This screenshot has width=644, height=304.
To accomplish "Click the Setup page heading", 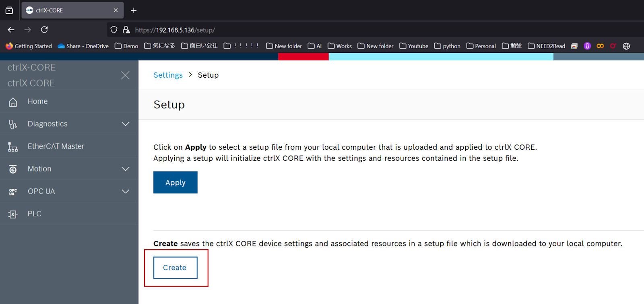I will point(169,105).
